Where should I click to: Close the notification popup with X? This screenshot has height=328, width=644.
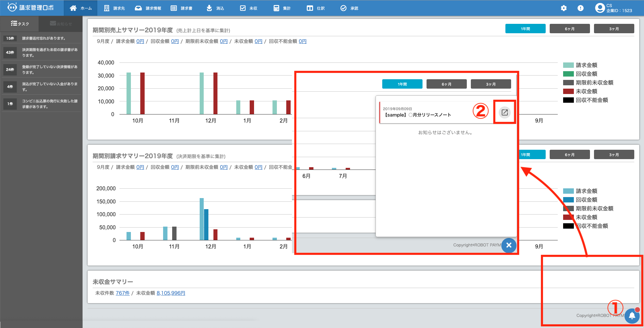pos(509,245)
